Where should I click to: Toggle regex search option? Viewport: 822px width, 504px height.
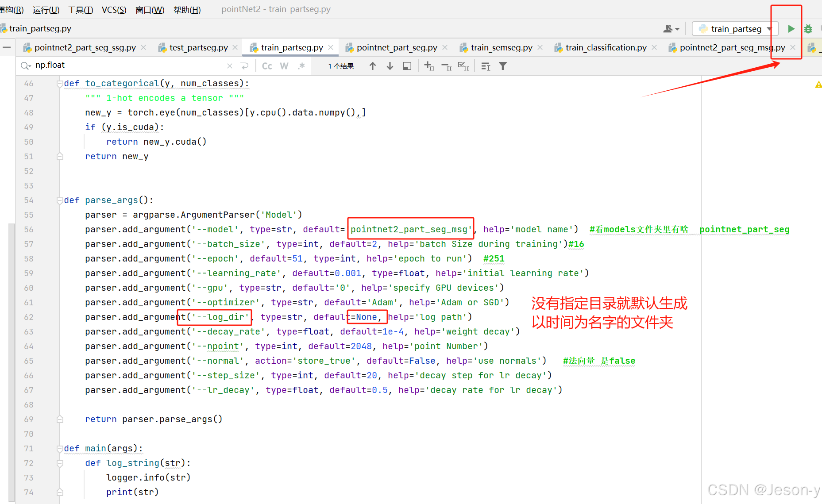point(301,66)
